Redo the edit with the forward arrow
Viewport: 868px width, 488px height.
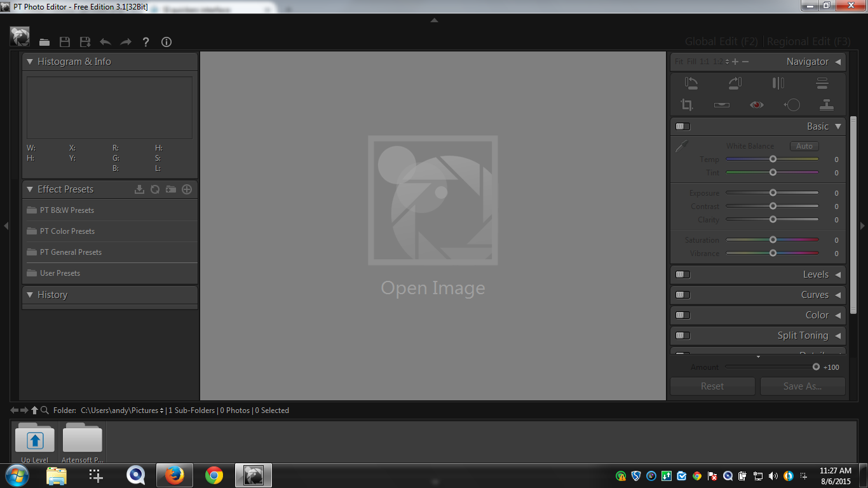pyautogui.click(x=126, y=42)
